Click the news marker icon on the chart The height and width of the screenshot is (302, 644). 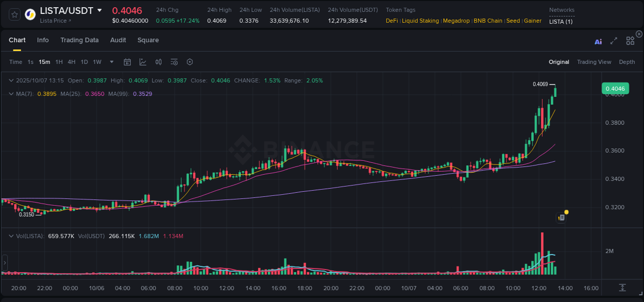click(561, 216)
